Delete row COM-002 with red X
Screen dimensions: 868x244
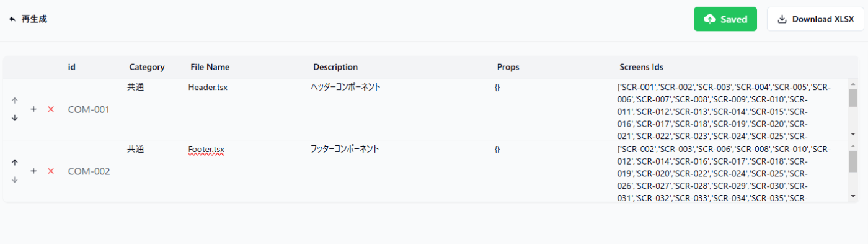click(51, 171)
